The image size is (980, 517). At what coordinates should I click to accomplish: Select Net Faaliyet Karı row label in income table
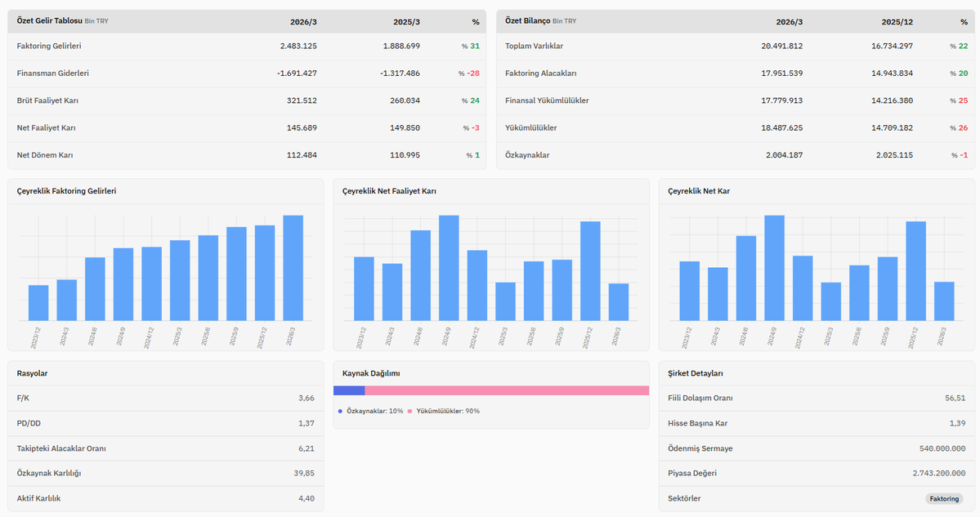click(47, 128)
